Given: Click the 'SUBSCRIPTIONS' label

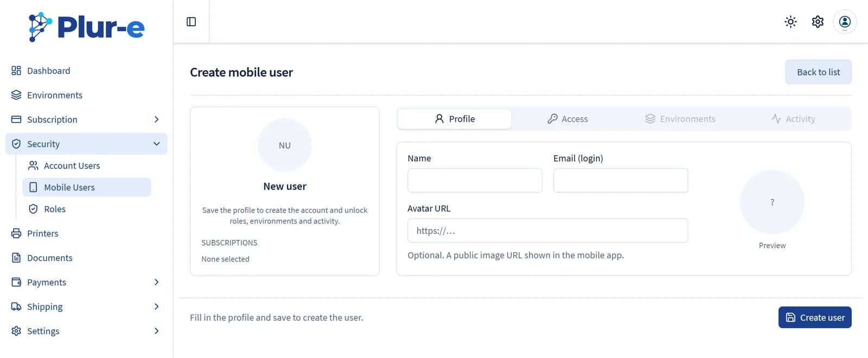Looking at the screenshot, I should (x=229, y=242).
